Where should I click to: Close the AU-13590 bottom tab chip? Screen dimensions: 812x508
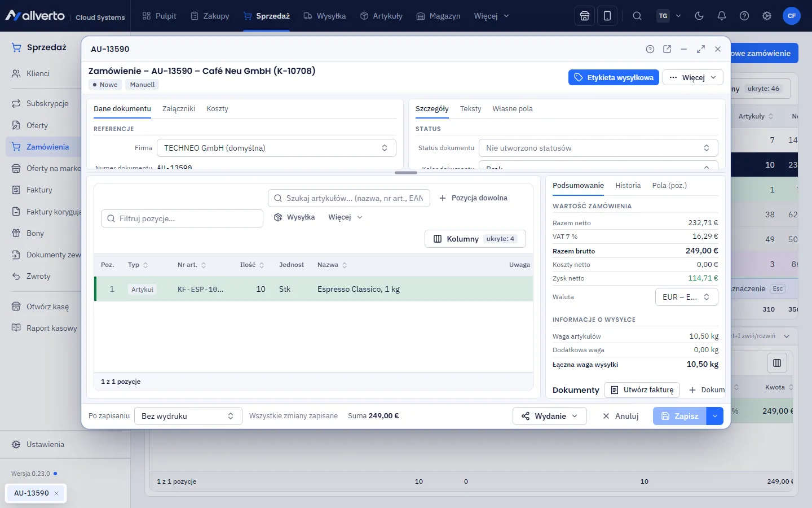pos(56,493)
